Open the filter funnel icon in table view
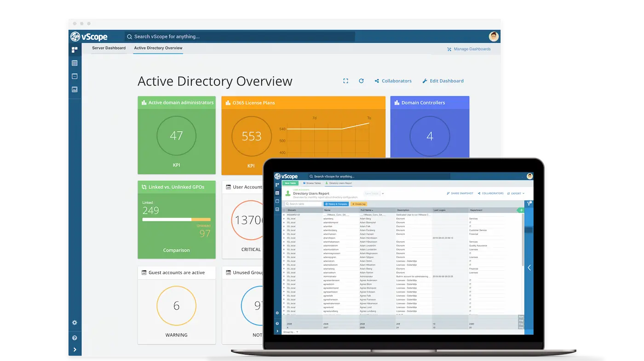 click(x=529, y=204)
